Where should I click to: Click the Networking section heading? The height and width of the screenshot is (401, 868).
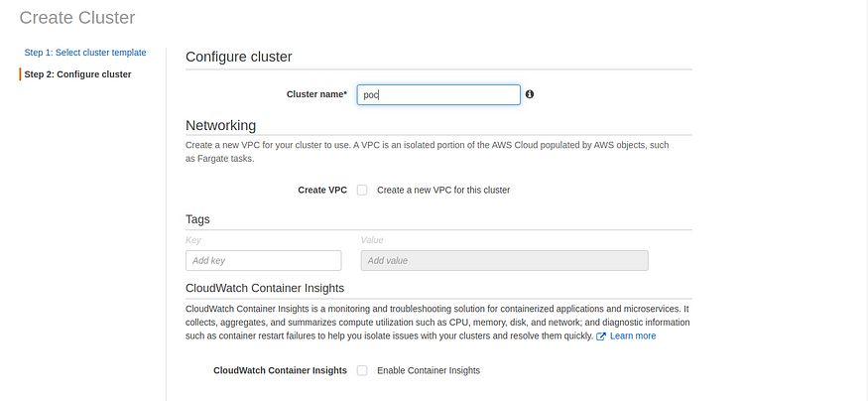pyautogui.click(x=220, y=125)
